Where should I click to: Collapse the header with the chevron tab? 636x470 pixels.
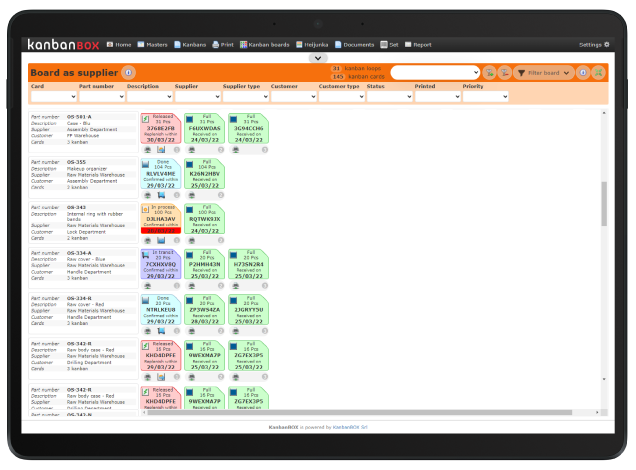(x=318, y=58)
